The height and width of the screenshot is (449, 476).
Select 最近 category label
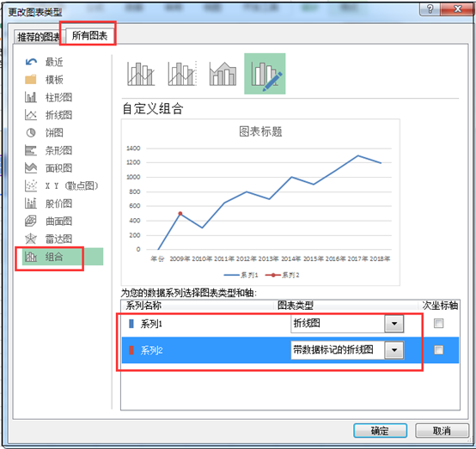click(54, 62)
